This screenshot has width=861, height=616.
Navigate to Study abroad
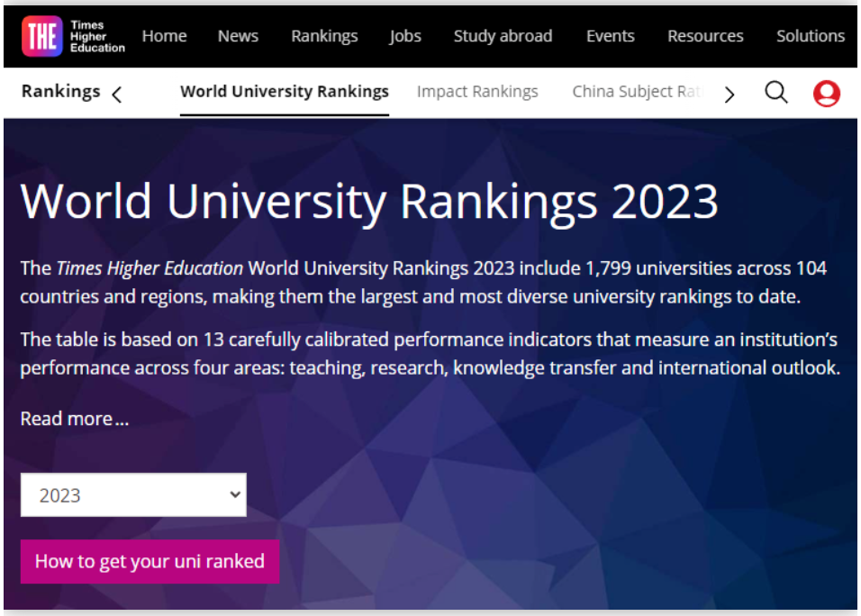pyautogui.click(x=503, y=36)
